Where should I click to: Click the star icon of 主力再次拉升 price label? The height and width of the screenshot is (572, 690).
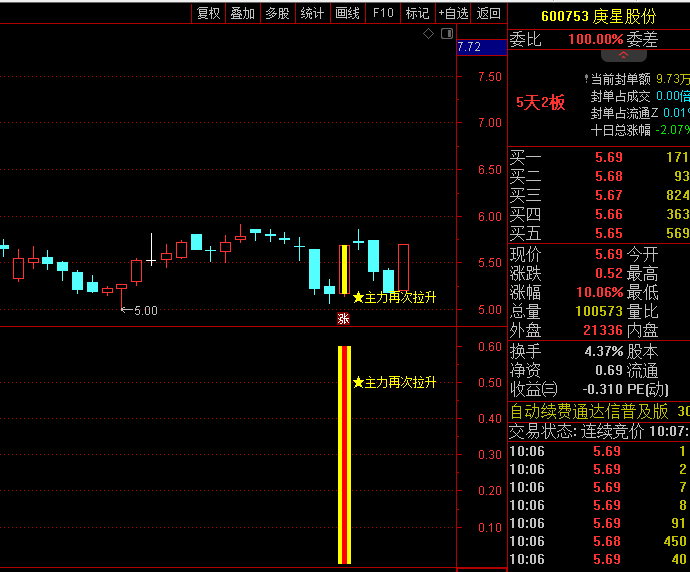click(358, 298)
